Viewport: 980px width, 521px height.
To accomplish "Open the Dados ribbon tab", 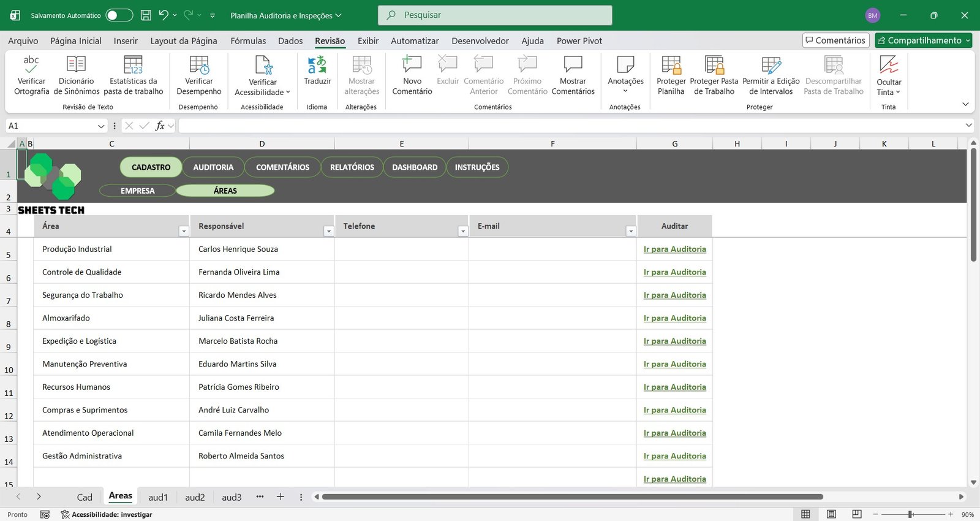I will [290, 40].
